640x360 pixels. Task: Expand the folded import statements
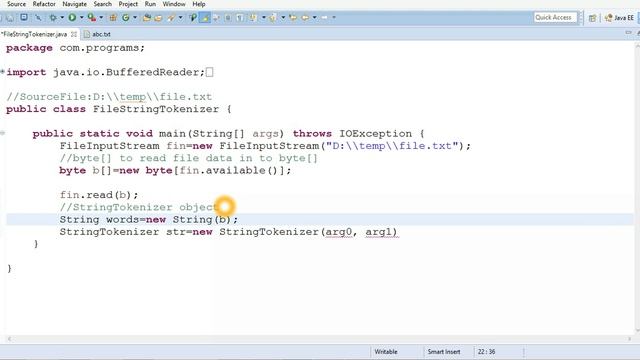pos(3,72)
